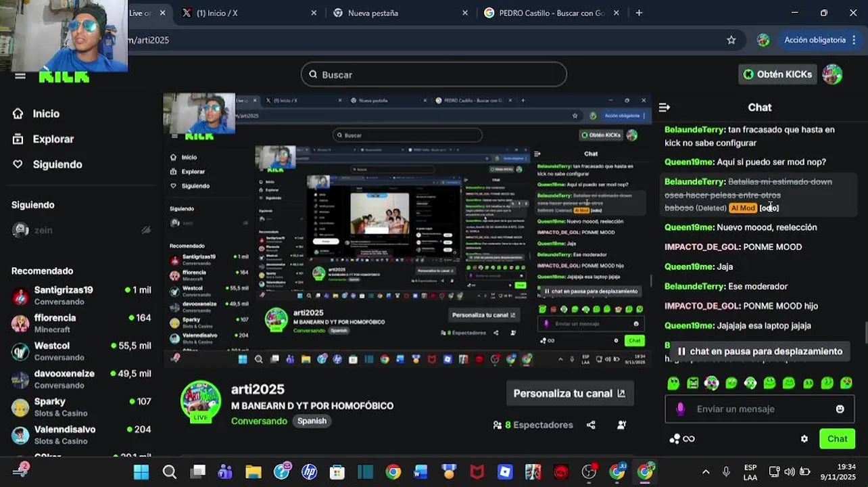Click the follow-user icon beside share
The width and height of the screenshot is (868, 487).
click(x=621, y=425)
